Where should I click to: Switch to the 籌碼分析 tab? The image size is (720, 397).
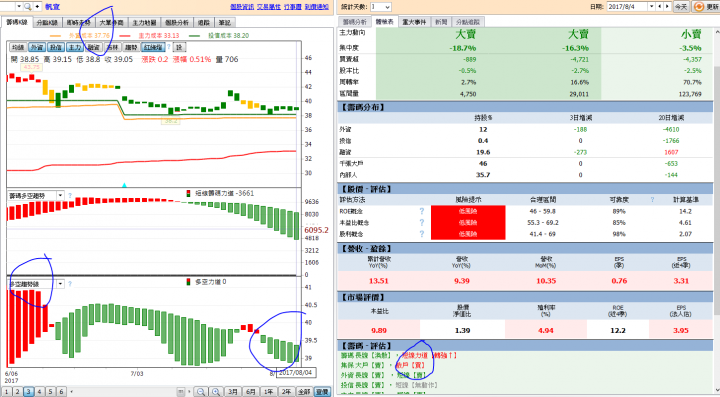click(x=354, y=22)
